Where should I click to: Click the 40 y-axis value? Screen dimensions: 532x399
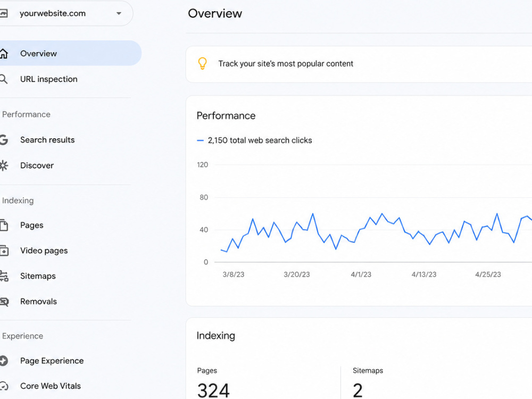(204, 230)
